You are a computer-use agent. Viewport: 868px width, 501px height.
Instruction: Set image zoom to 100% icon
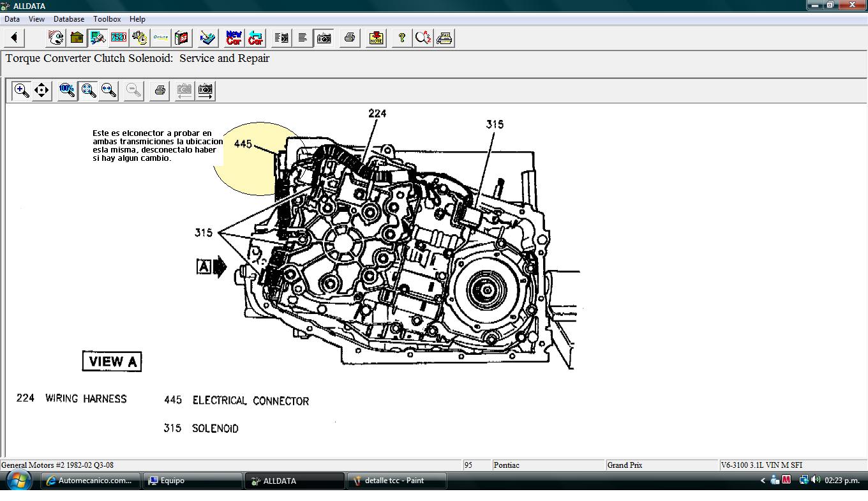(x=67, y=90)
